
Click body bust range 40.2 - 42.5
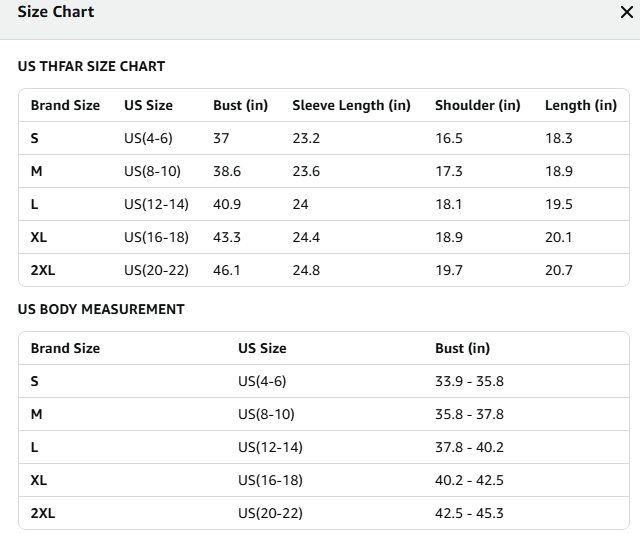click(469, 481)
